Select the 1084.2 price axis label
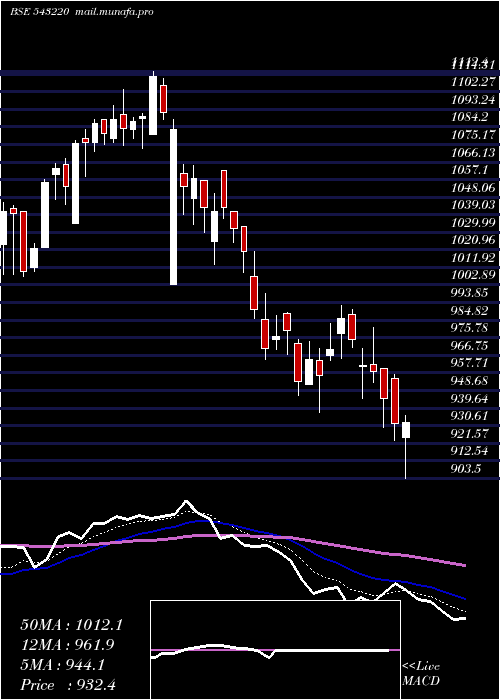The width and height of the screenshot is (500, 700). pos(469,117)
